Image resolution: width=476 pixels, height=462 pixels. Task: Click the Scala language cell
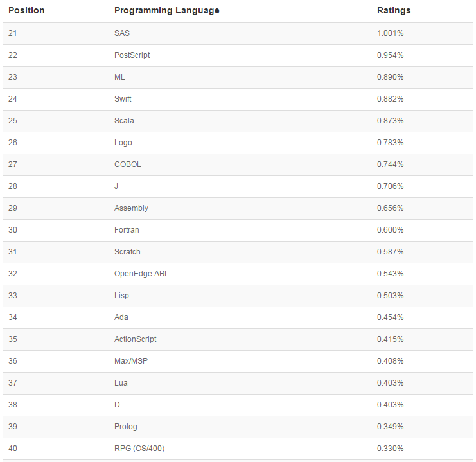pos(124,121)
